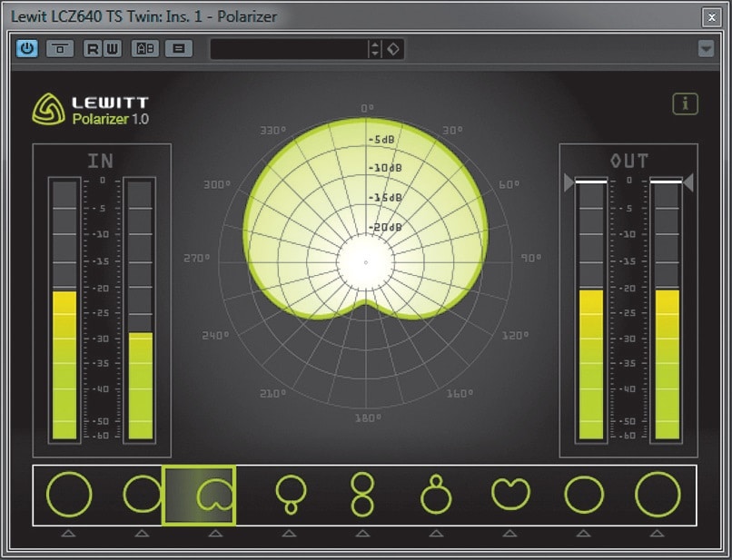
Task: Click the "-10dB" ring label
Action: pos(385,168)
